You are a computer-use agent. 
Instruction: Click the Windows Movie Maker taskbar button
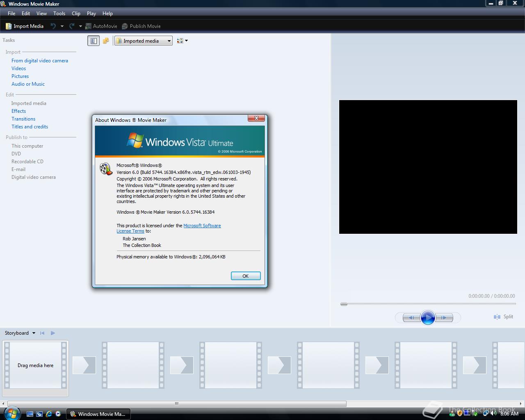click(x=98, y=414)
